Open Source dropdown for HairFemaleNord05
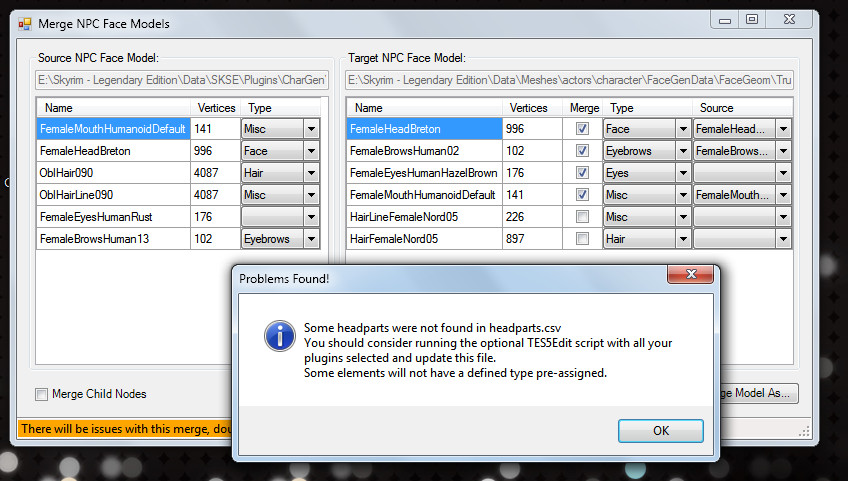This screenshot has width=848, height=481. point(783,239)
